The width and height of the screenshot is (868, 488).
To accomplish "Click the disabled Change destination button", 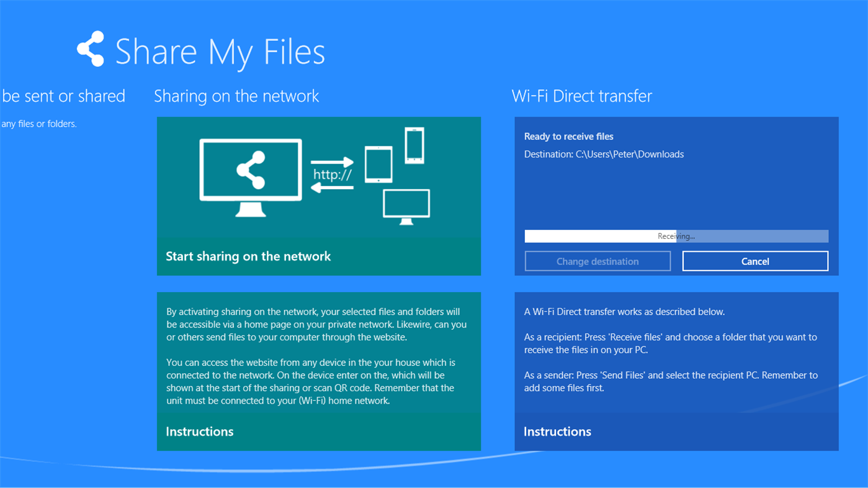I will point(597,260).
